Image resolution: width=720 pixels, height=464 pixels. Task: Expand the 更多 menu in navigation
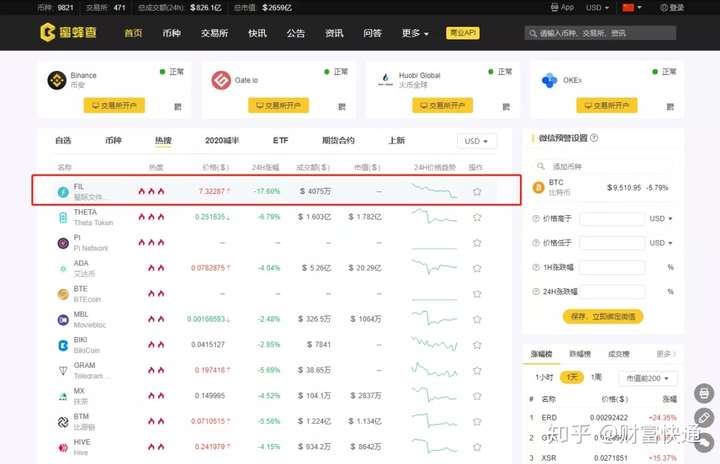click(x=415, y=33)
